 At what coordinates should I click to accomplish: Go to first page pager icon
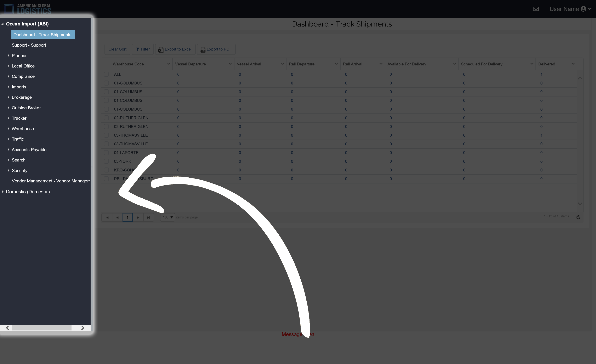107,217
